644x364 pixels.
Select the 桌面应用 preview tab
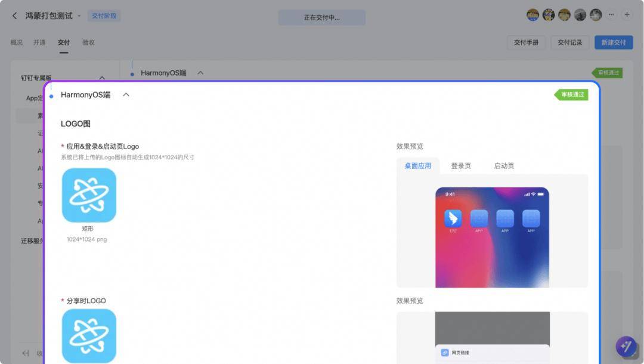(417, 166)
